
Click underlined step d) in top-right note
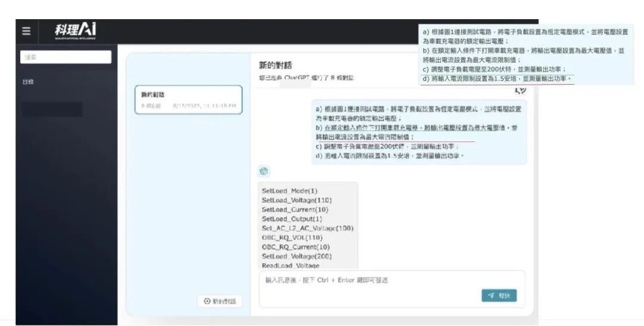(x=496, y=78)
